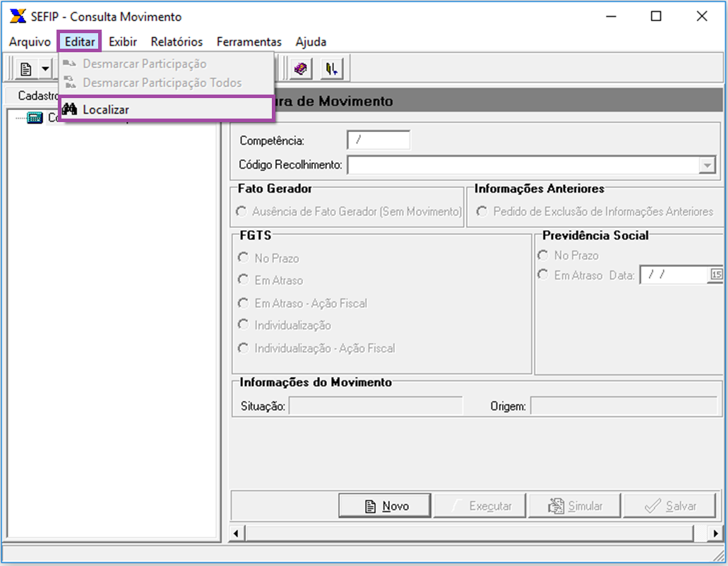The height and width of the screenshot is (566, 728).
Task: Click the purple book help toolbar icon
Action: coord(300,69)
